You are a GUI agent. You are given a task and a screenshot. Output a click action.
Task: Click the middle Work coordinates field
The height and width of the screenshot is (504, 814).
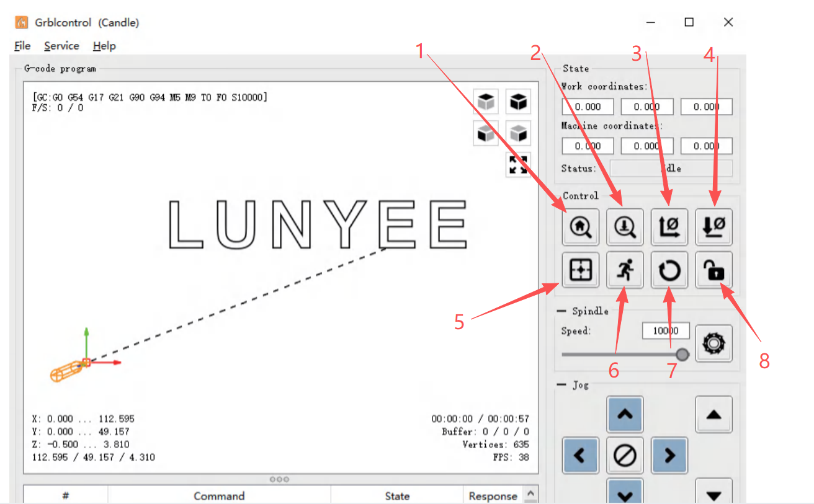click(647, 107)
